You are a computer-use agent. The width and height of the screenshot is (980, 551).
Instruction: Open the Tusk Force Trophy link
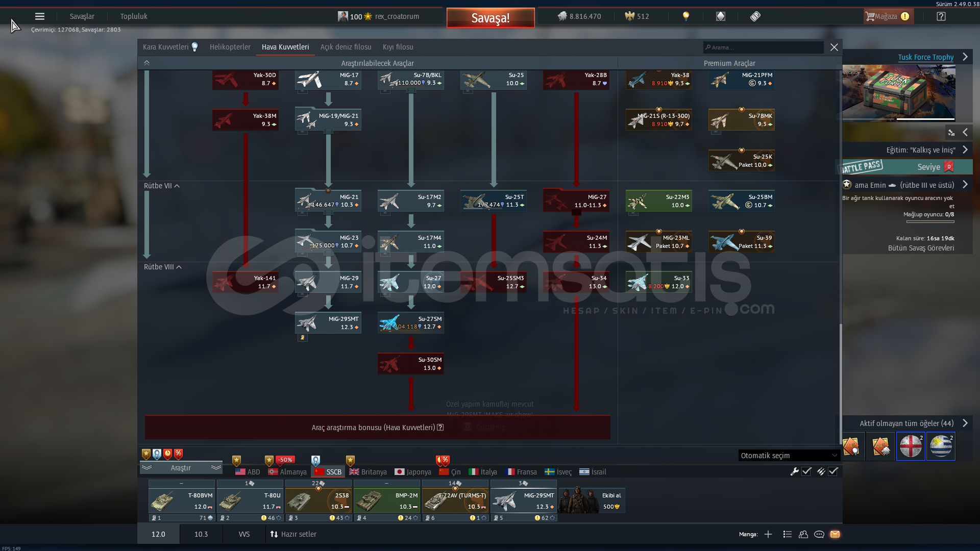(x=925, y=57)
